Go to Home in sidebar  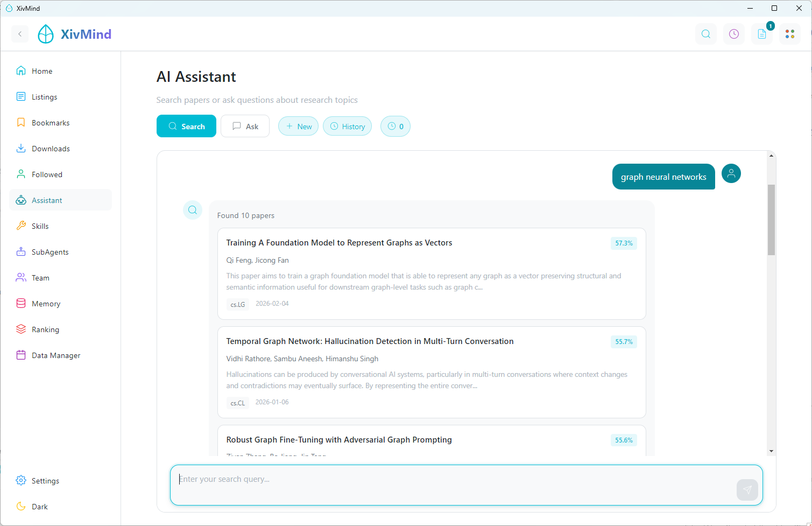pyautogui.click(x=60, y=71)
